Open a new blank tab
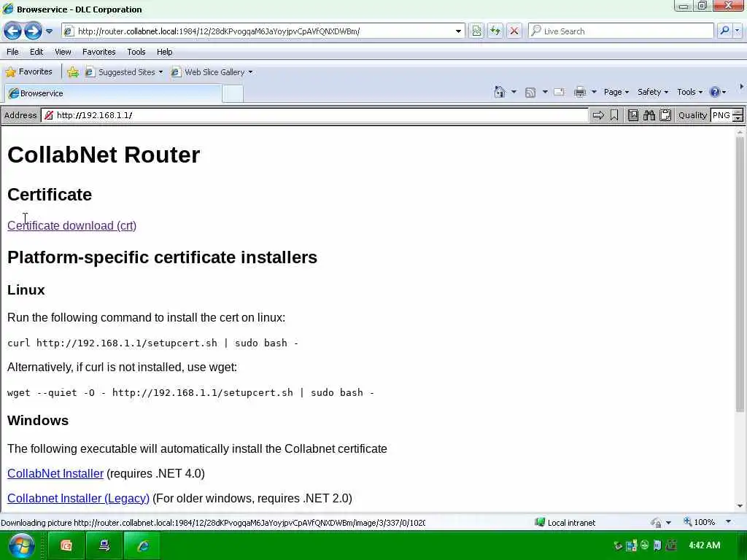Viewport: 747px width, 560px height. point(233,94)
